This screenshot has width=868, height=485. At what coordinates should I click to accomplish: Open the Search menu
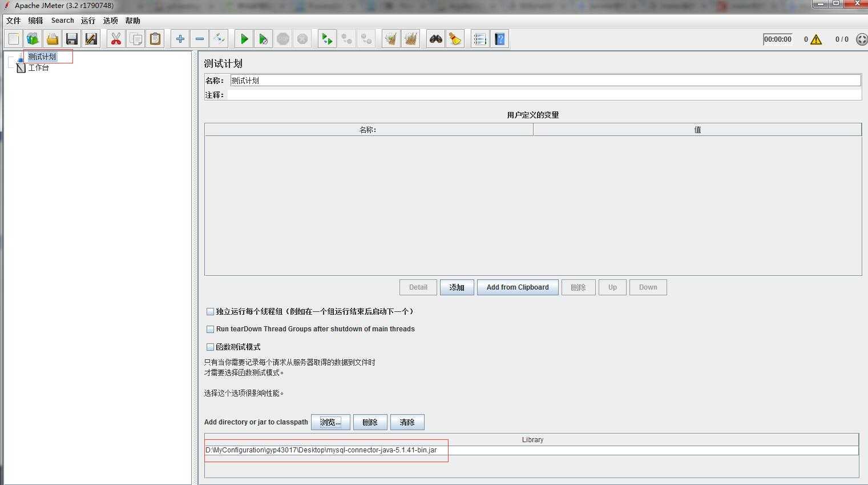[63, 21]
